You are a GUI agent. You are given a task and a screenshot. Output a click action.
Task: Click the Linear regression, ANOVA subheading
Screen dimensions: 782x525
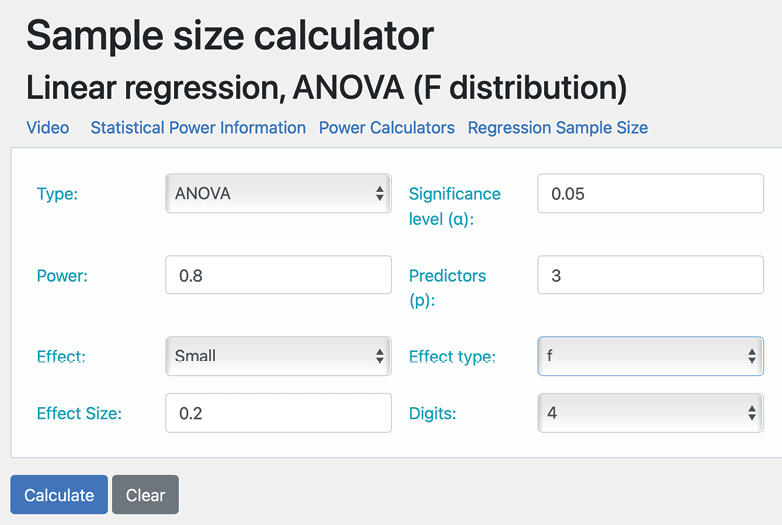coord(326,87)
